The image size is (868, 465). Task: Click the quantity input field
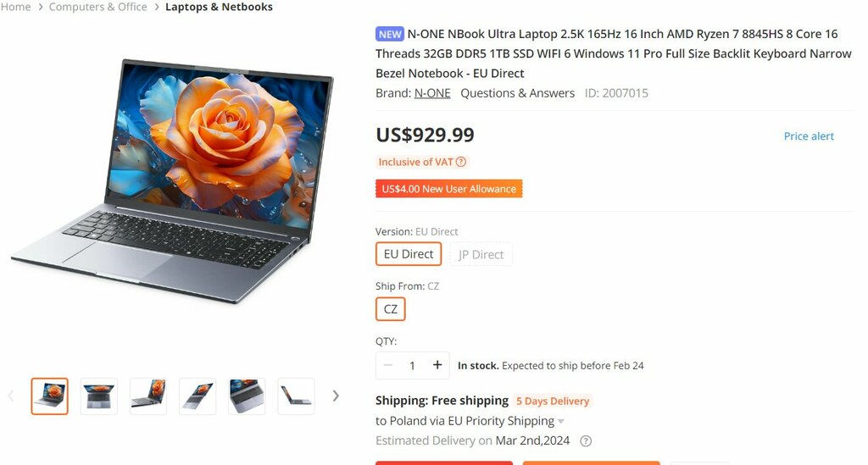[x=413, y=365]
